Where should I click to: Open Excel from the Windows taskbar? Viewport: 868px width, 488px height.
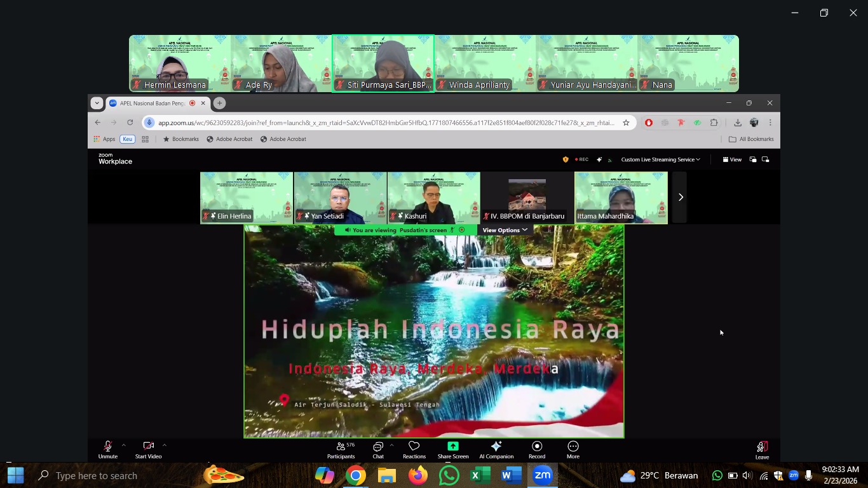(x=480, y=475)
